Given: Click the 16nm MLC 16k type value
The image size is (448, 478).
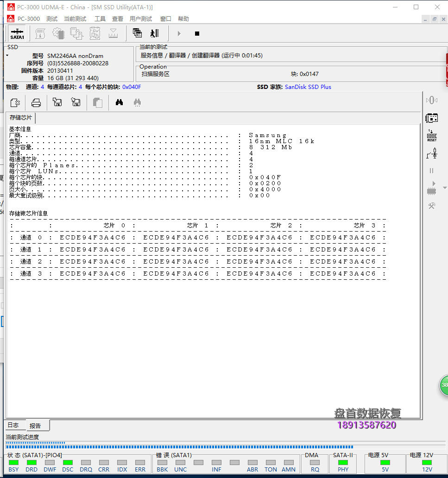Looking at the screenshot, I should tap(281, 141).
